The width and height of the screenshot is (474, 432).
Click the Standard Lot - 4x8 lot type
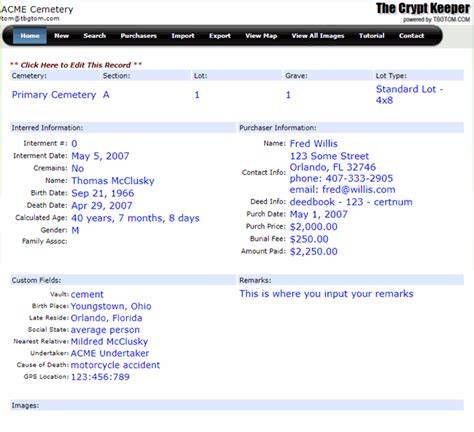tap(409, 95)
